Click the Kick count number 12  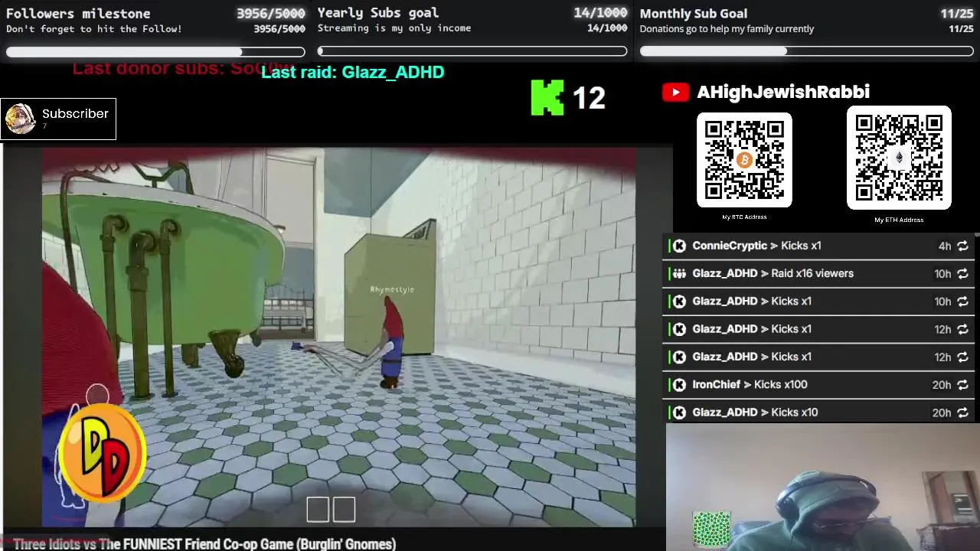pyautogui.click(x=588, y=98)
